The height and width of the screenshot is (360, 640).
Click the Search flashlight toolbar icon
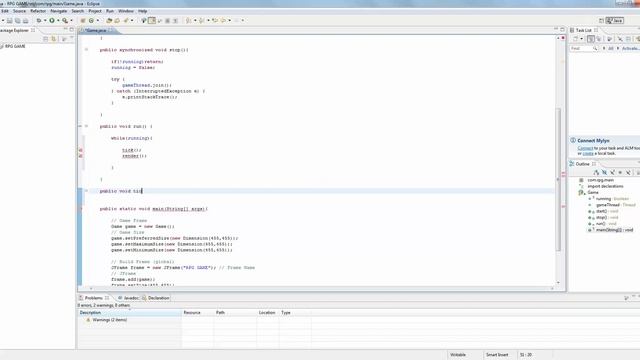point(126,20)
